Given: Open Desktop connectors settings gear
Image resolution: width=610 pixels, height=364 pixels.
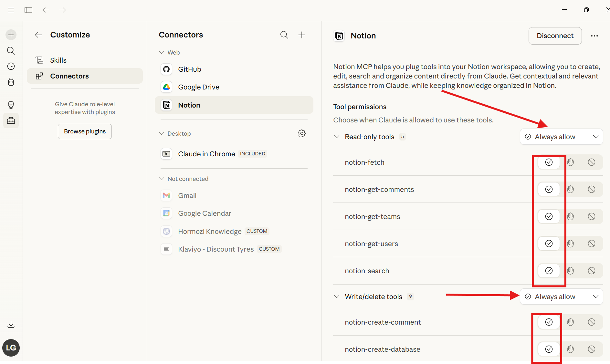Looking at the screenshot, I should [302, 133].
